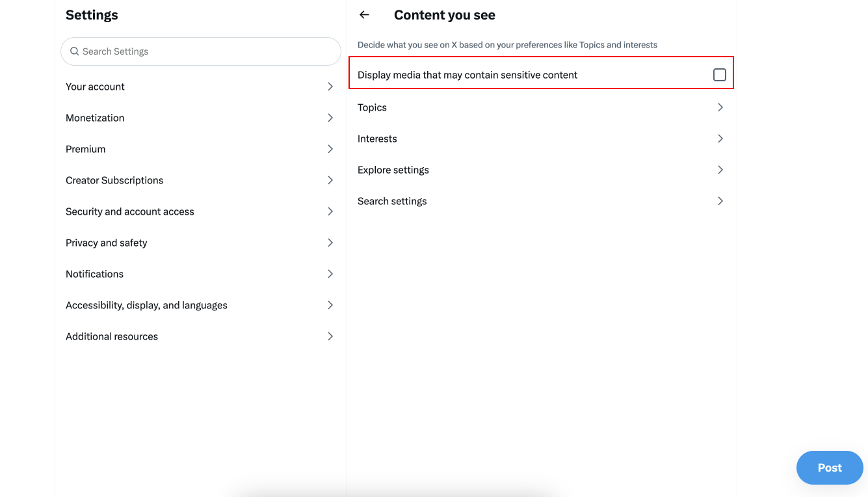Image resolution: width=868 pixels, height=497 pixels.
Task: Click the chevron beside Notifications
Action: pyautogui.click(x=330, y=273)
